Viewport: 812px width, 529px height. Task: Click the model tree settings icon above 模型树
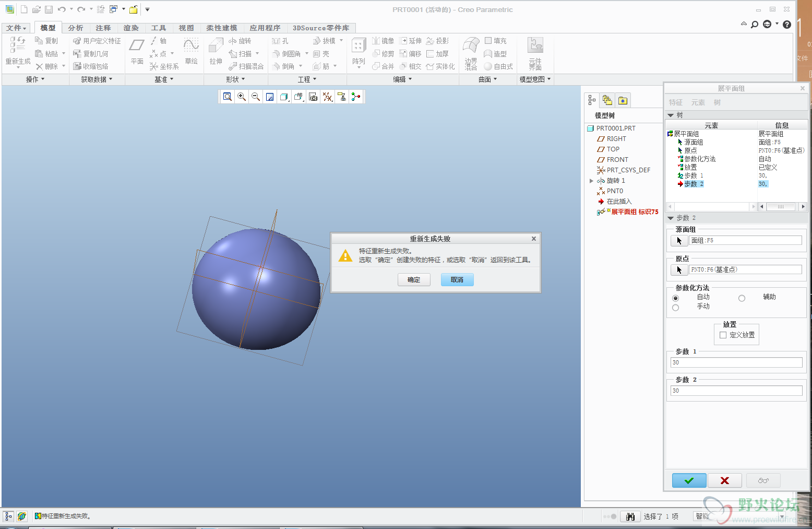pyautogui.click(x=592, y=100)
